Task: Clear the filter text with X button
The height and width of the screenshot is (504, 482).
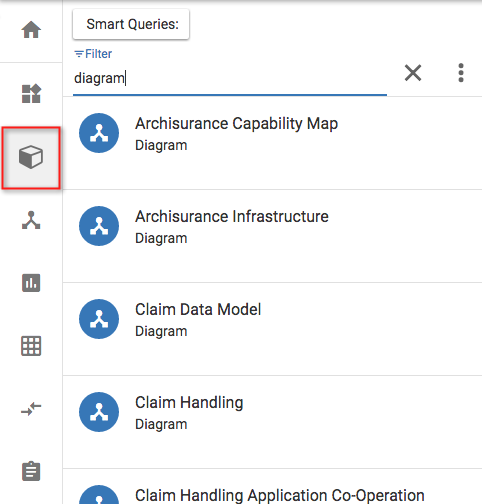Action: tap(413, 73)
